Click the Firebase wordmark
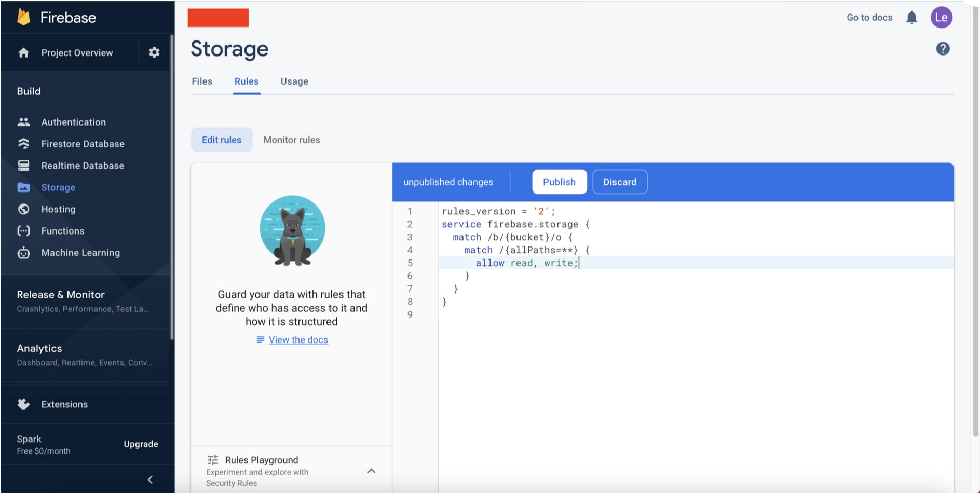The width and height of the screenshot is (980, 493). (x=68, y=18)
